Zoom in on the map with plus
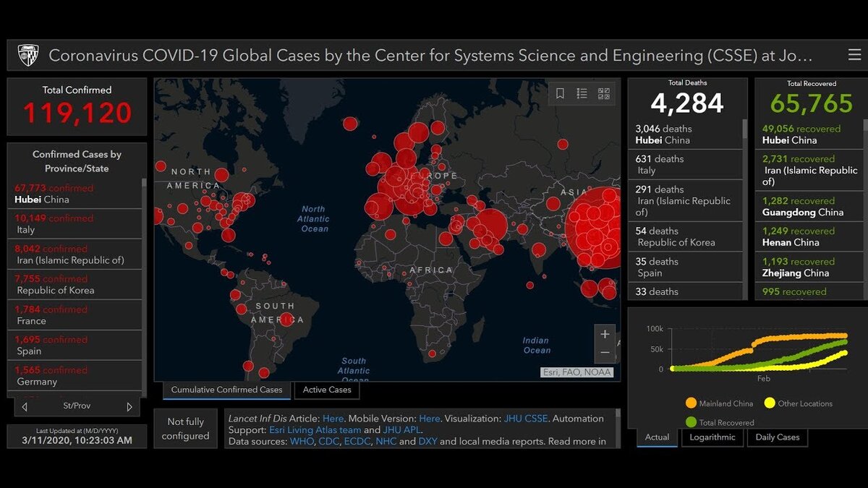 click(x=605, y=335)
